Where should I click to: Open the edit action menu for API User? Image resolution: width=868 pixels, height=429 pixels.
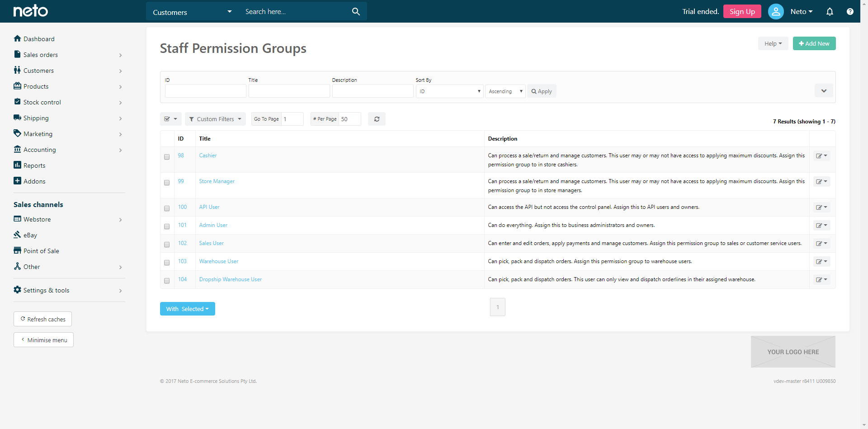tap(821, 207)
